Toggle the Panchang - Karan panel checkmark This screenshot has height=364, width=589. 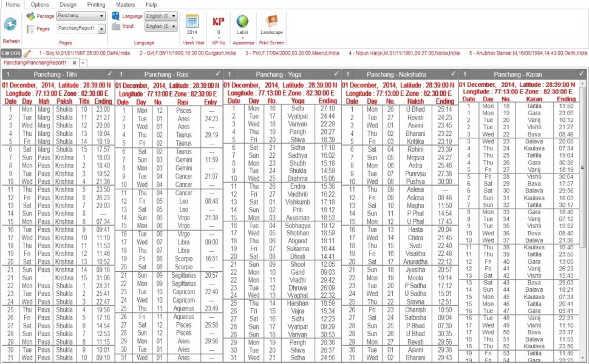point(582,73)
